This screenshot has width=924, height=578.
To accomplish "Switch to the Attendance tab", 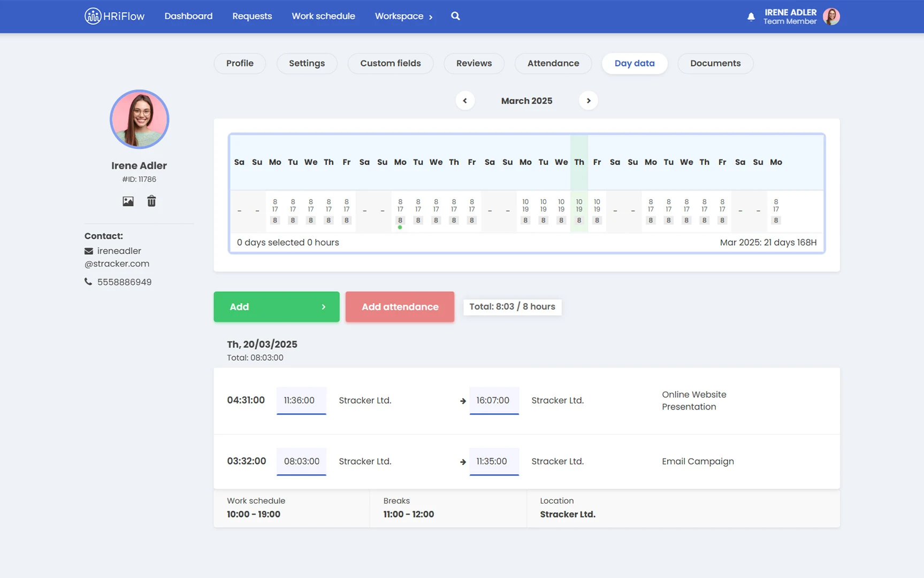I will 553,63.
